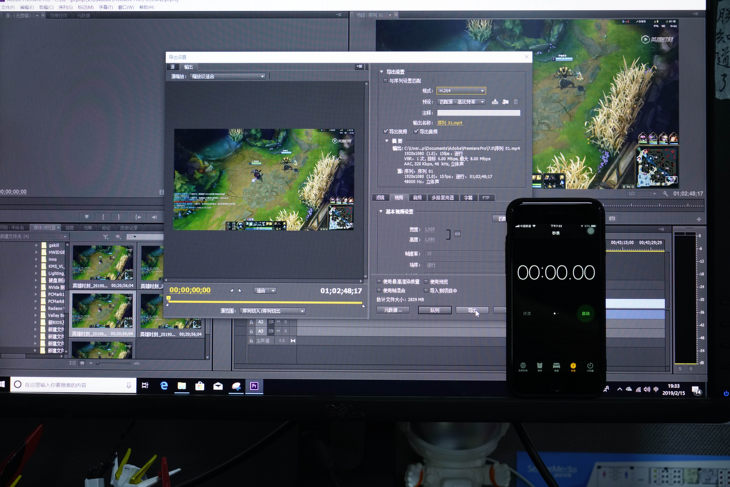The width and height of the screenshot is (730, 487).
Task: Click the Cortana circle icon in search box
Action: tap(18, 385)
